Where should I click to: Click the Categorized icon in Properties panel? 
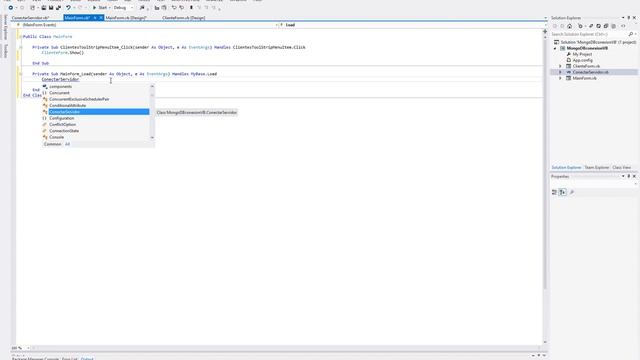554,192
